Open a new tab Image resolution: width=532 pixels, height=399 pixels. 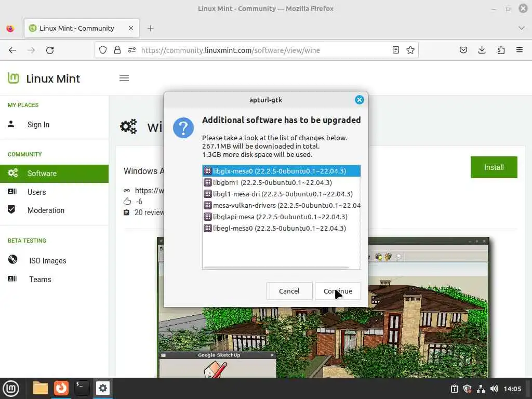point(151,28)
